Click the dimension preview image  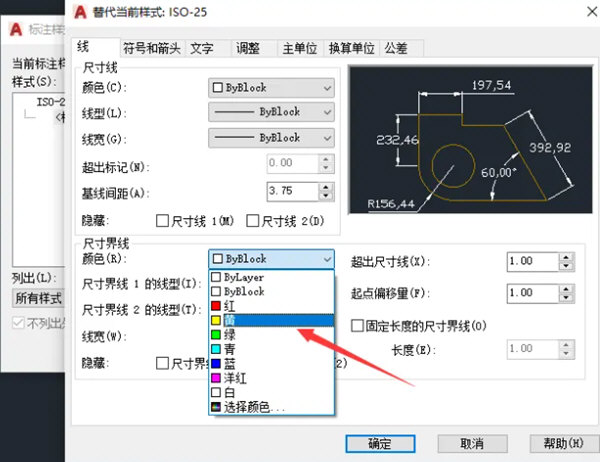point(471,140)
